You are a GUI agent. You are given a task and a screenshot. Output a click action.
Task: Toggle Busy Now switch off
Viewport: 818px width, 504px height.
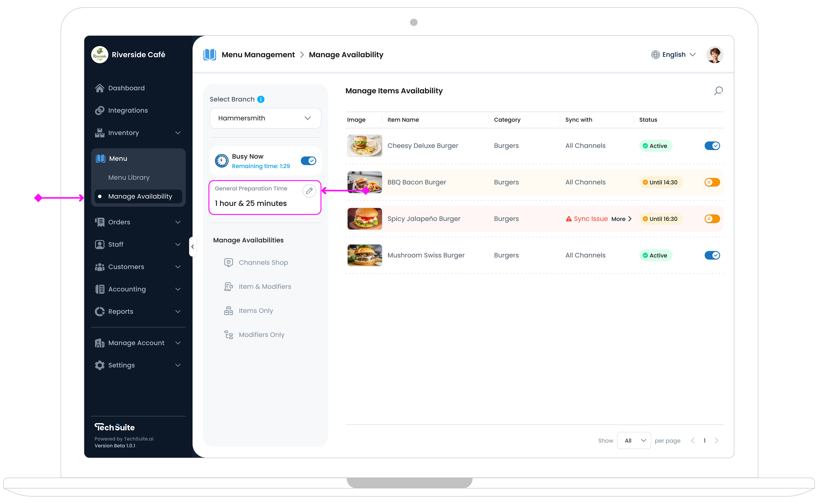[x=308, y=161]
